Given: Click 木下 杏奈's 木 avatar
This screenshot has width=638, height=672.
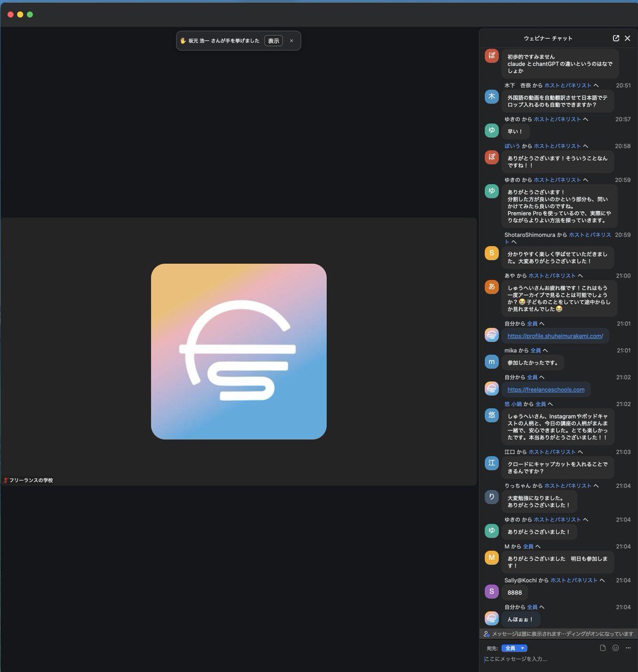Looking at the screenshot, I should (x=491, y=96).
